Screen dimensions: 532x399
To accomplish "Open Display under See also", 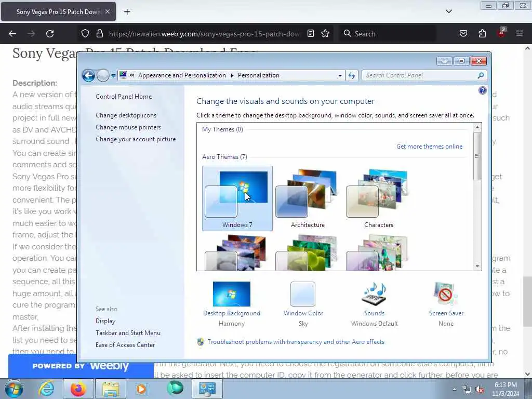I will pyautogui.click(x=105, y=321).
